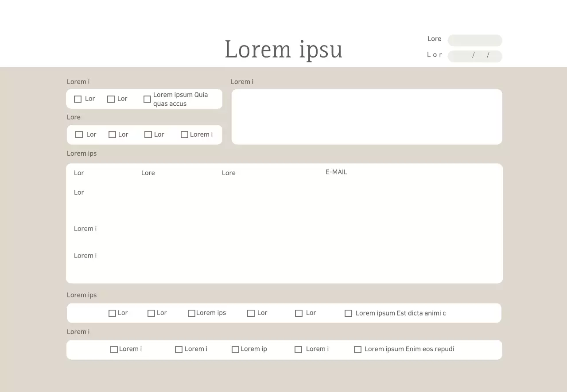Select the leftmost "Lorem i" checkbox in bottom row
567x392 pixels.
pyautogui.click(x=114, y=350)
